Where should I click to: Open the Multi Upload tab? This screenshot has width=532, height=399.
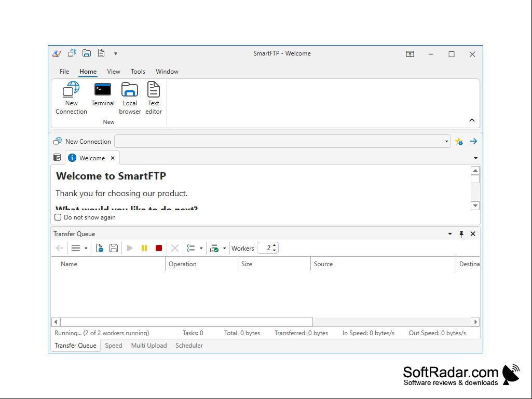(149, 346)
